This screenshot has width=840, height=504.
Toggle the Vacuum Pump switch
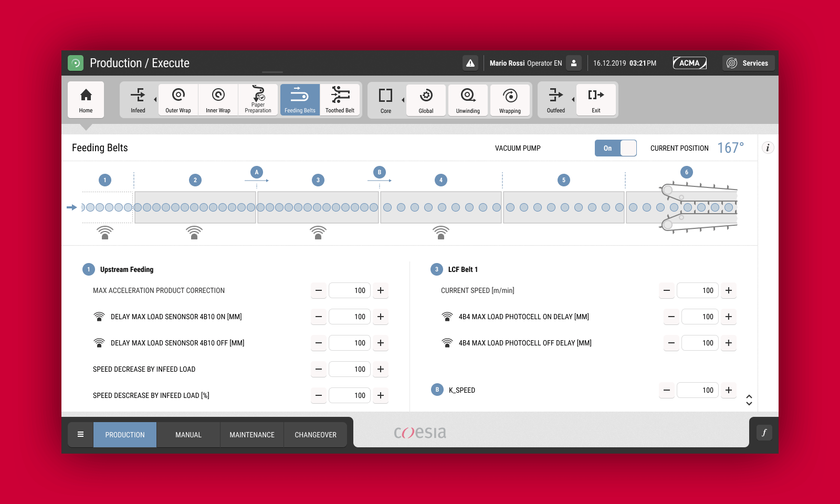615,148
